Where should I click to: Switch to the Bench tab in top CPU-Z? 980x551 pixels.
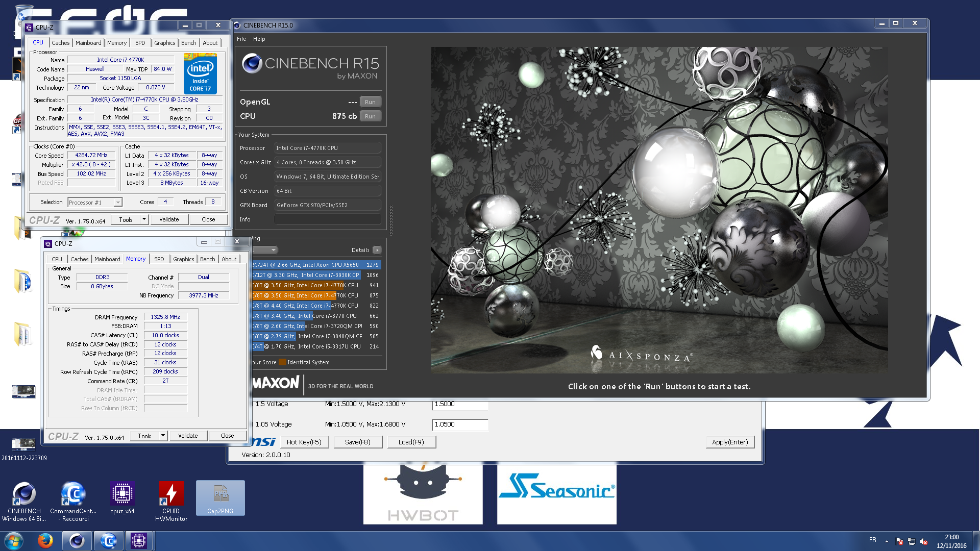(x=188, y=43)
